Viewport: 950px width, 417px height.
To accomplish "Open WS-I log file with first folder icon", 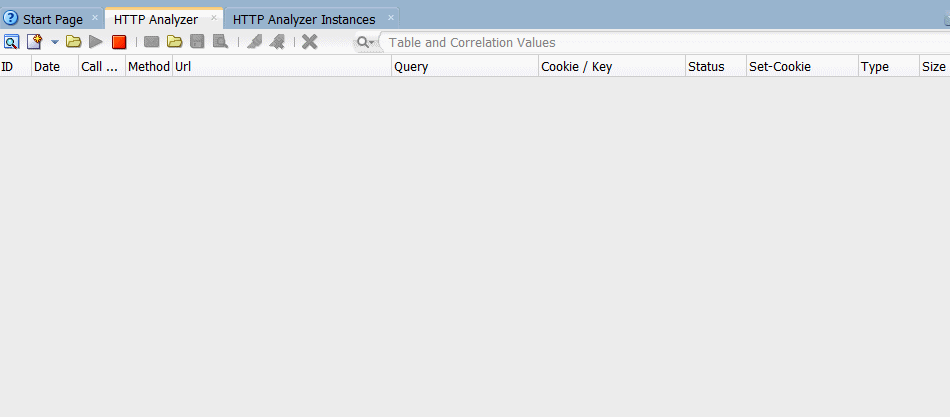I will (74, 42).
